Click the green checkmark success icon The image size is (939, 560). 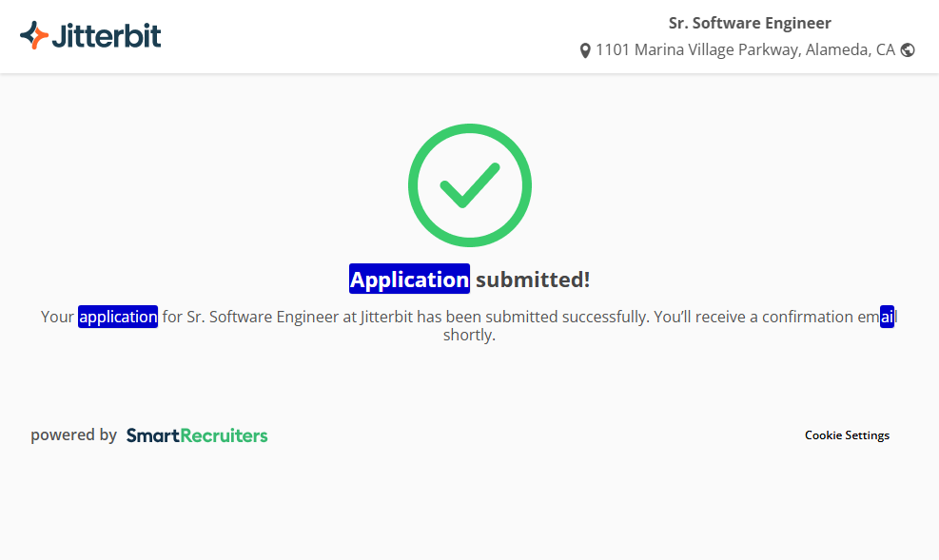coord(469,185)
